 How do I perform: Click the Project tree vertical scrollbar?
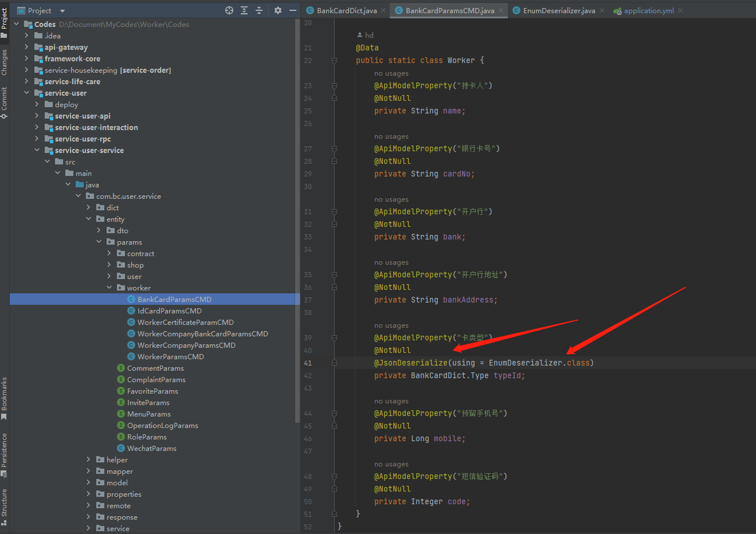[297, 221]
